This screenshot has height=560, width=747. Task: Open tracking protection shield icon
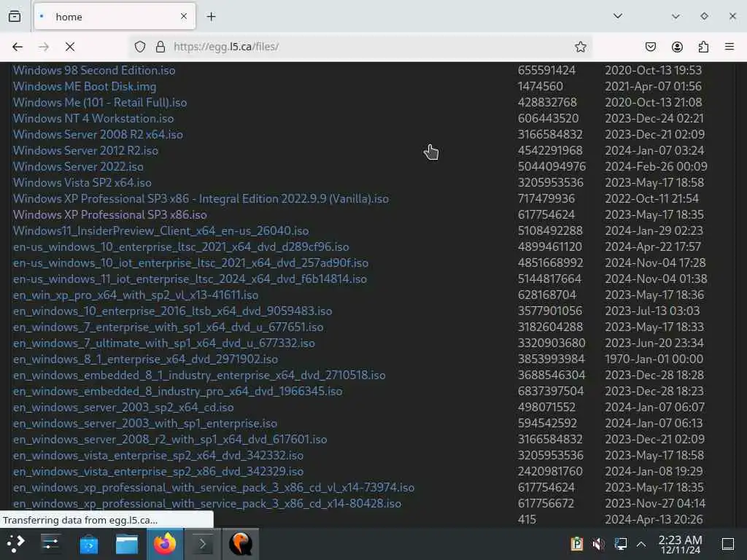tap(139, 47)
